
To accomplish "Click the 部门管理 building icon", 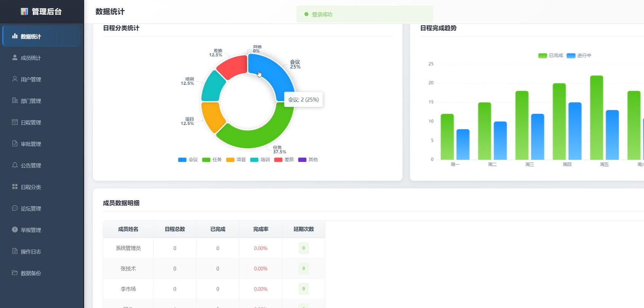I will click(15, 101).
